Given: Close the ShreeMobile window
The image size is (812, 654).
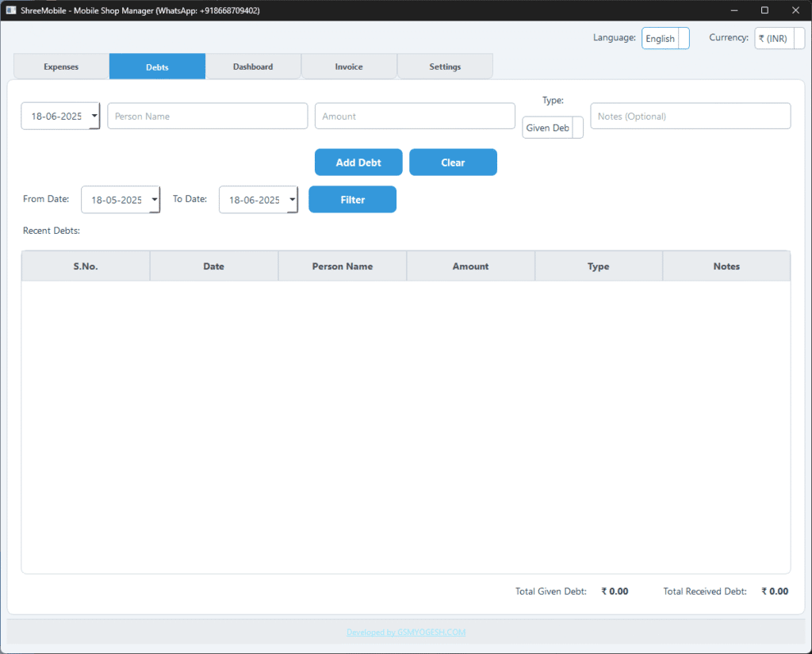Looking at the screenshot, I should [x=795, y=10].
